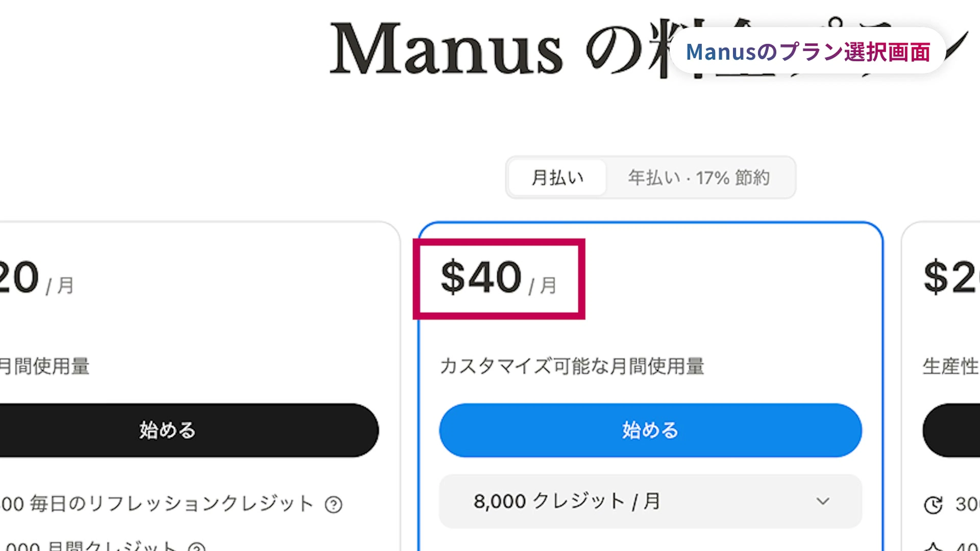The width and height of the screenshot is (980, 551).
Task: Click the chevron arrow in the credits selector
Action: pos(823,501)
